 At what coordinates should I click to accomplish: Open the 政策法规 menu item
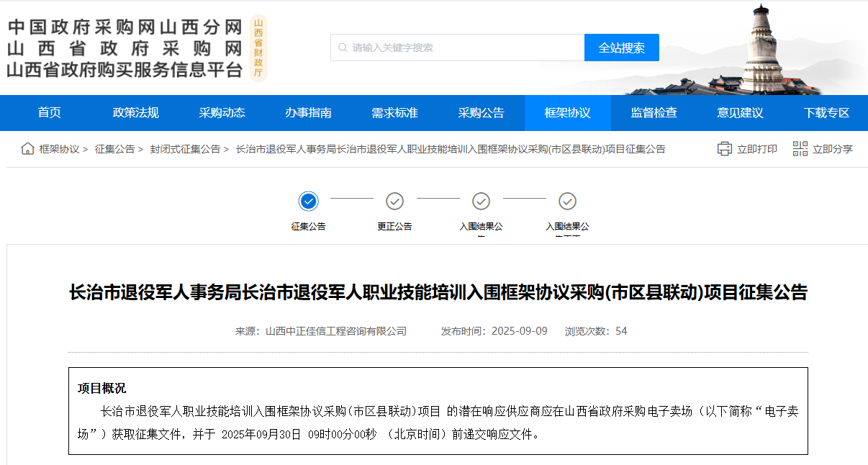[x=136, y=113]
